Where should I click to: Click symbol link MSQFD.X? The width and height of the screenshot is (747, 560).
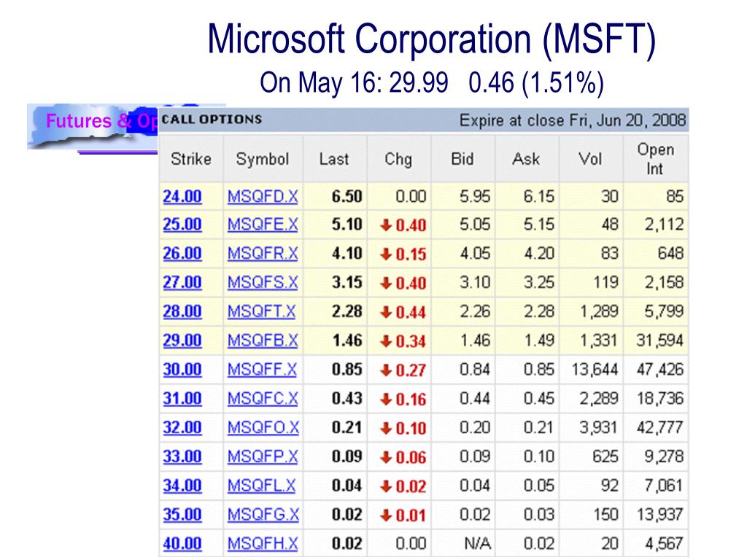[x=263, y=197]
